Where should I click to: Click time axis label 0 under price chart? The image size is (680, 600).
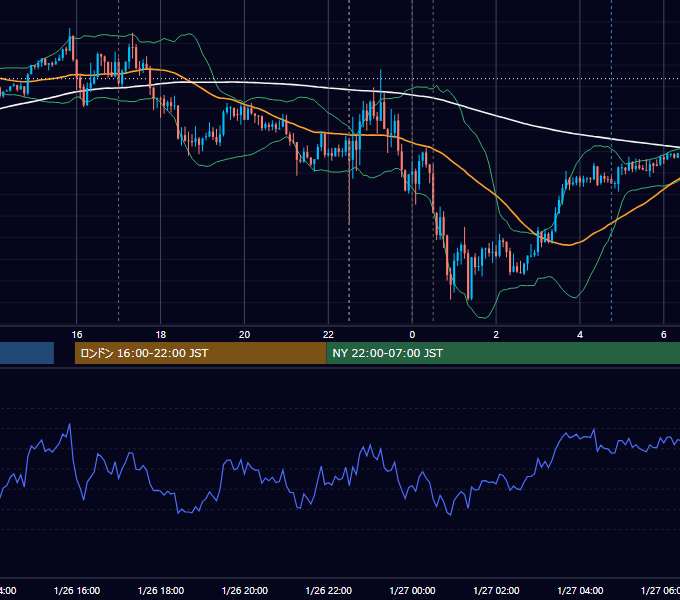412,334
